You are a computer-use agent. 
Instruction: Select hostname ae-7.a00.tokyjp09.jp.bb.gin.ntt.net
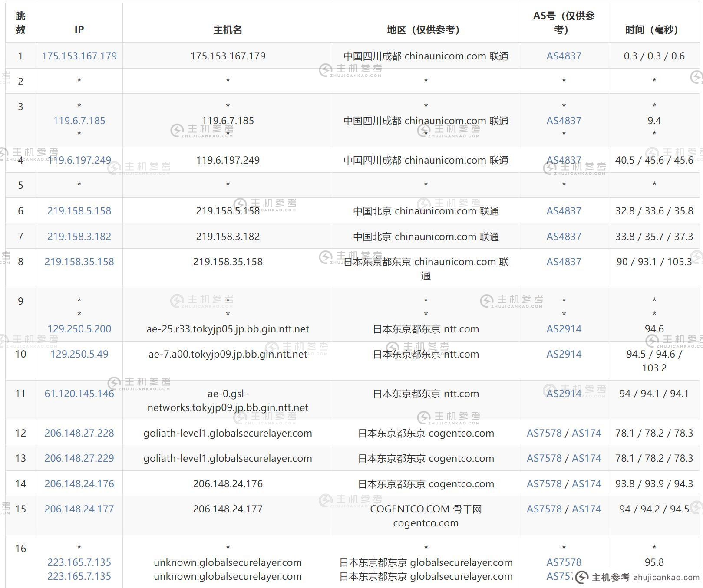click(228, 354)
